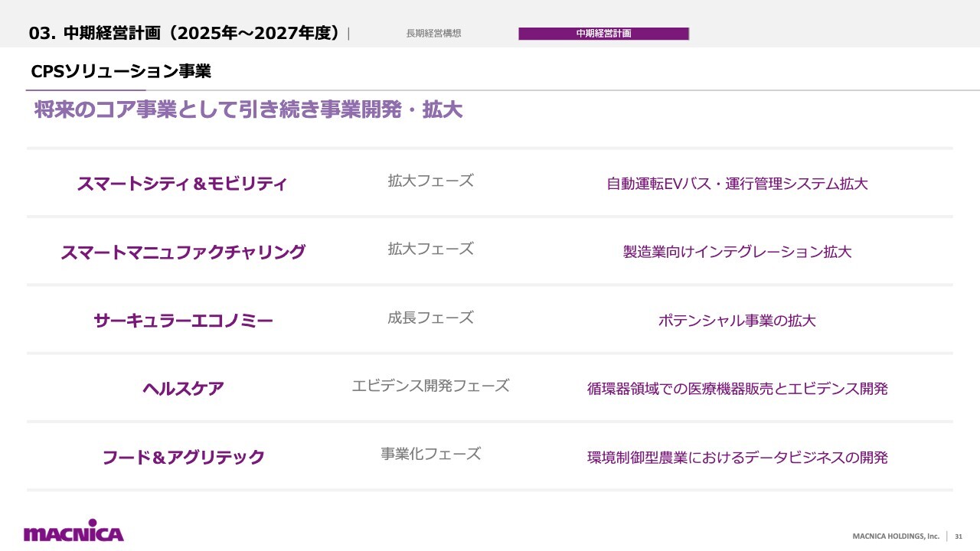The image size is (980, 551).
Task: Select the 長期経営構想 tab
Action: [433, 33]
